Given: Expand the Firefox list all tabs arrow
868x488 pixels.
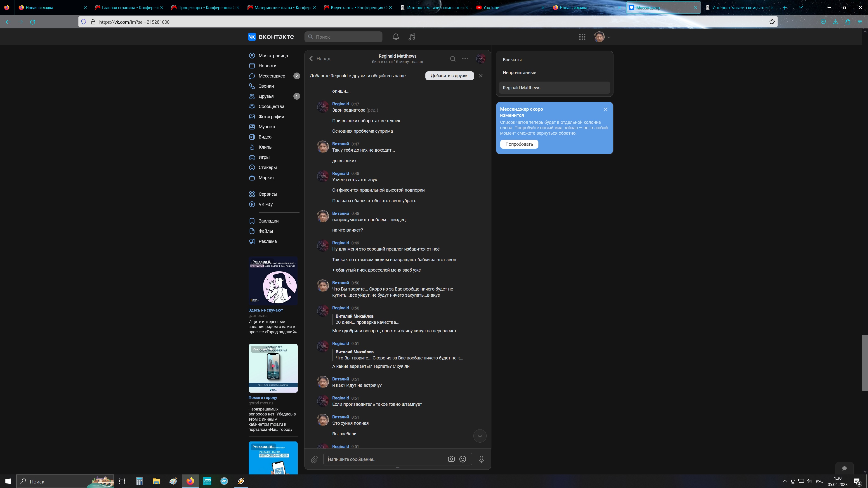Looking at the screenshot, I should point(801,7).
